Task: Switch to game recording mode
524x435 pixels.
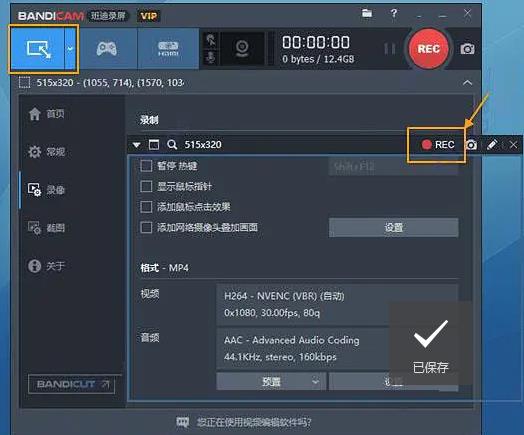Action: click(107, 49)
